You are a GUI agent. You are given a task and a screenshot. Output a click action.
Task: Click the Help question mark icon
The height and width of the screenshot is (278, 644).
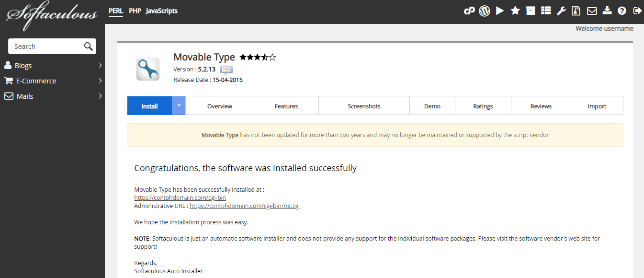tap(622, 10)
